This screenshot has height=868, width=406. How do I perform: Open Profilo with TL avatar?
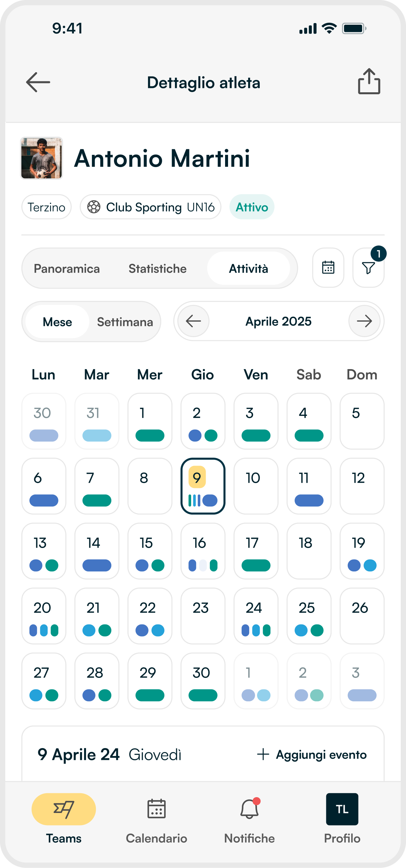pyautogui.click(x=342, y=809)
